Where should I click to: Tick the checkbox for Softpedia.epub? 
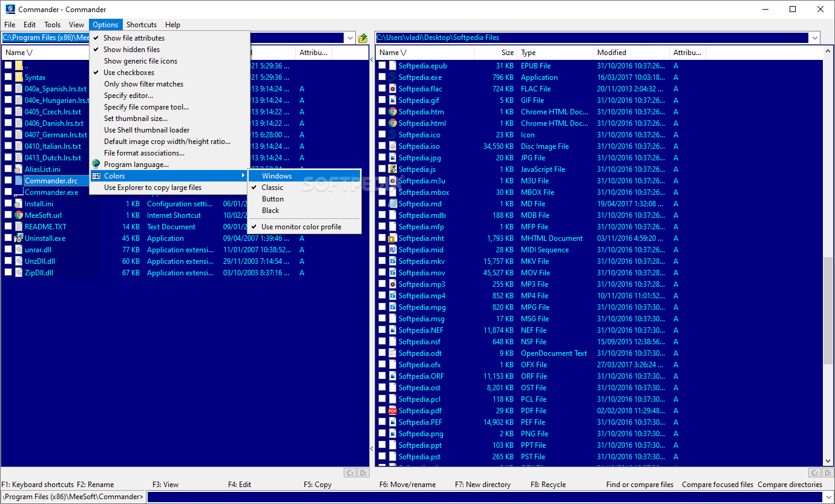[x=382, y=66]
